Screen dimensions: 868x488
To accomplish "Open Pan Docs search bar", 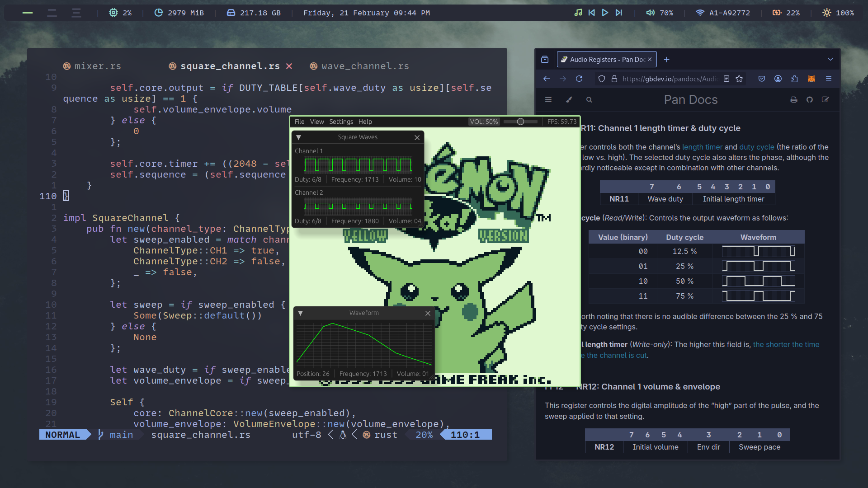I will coord(589,100).
